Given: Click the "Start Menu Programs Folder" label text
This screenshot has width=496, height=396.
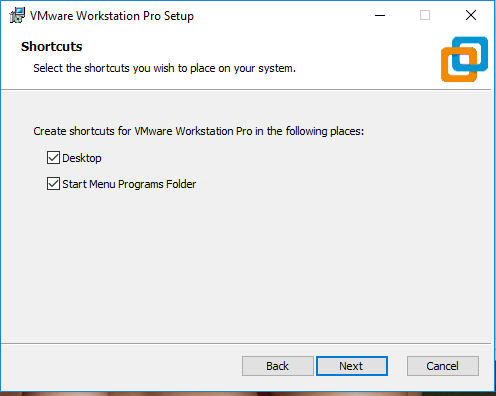Looking at the screenshot, I should pyautogui.click(x=129, y=184).
